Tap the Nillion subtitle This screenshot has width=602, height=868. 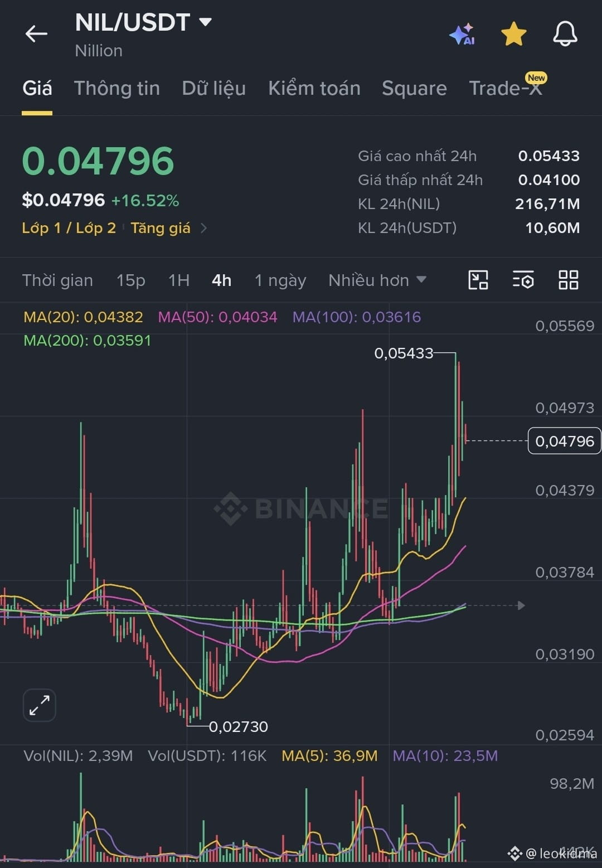pos(99,51)
